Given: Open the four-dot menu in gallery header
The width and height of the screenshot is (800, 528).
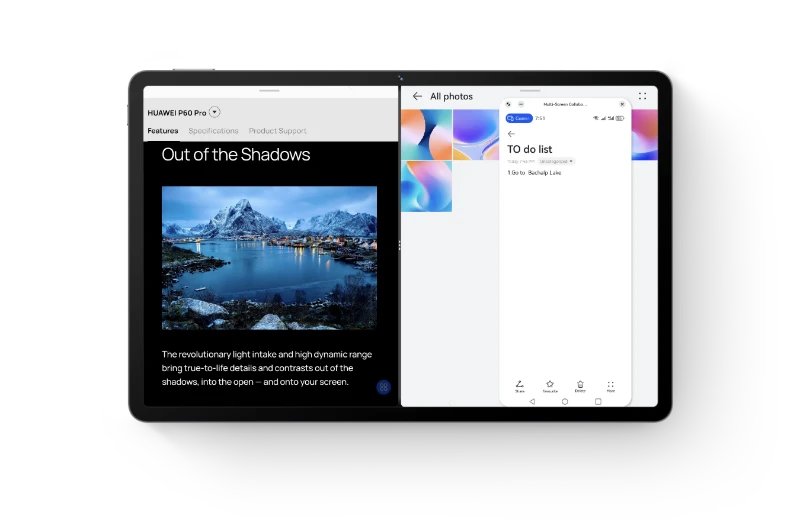Looking at the screenshot, I should click(x=642, y=97).
